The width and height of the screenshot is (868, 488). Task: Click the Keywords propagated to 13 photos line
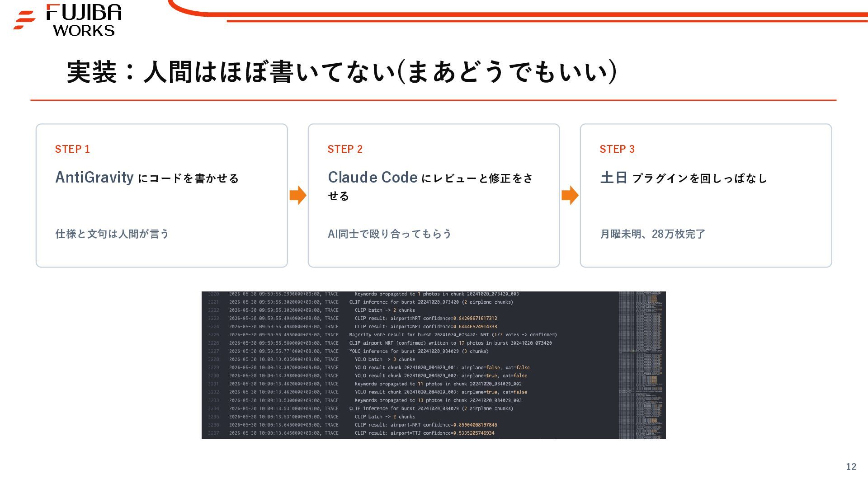[438, 400]
